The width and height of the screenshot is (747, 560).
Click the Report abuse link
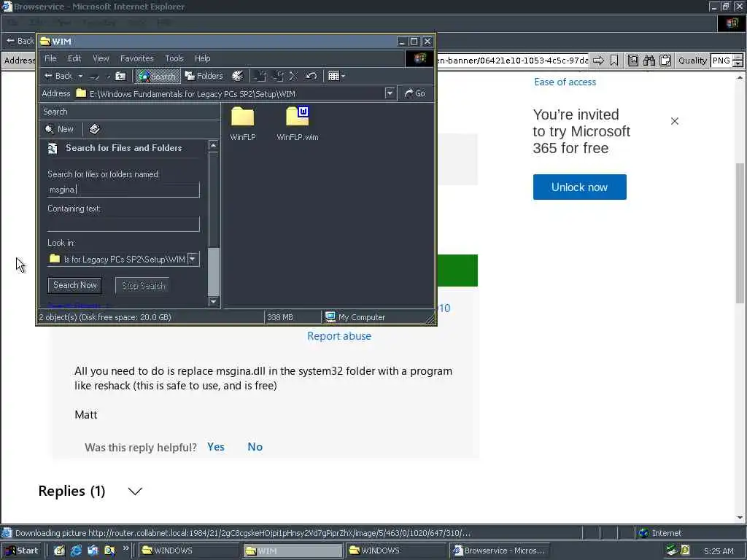coord(339,336)
